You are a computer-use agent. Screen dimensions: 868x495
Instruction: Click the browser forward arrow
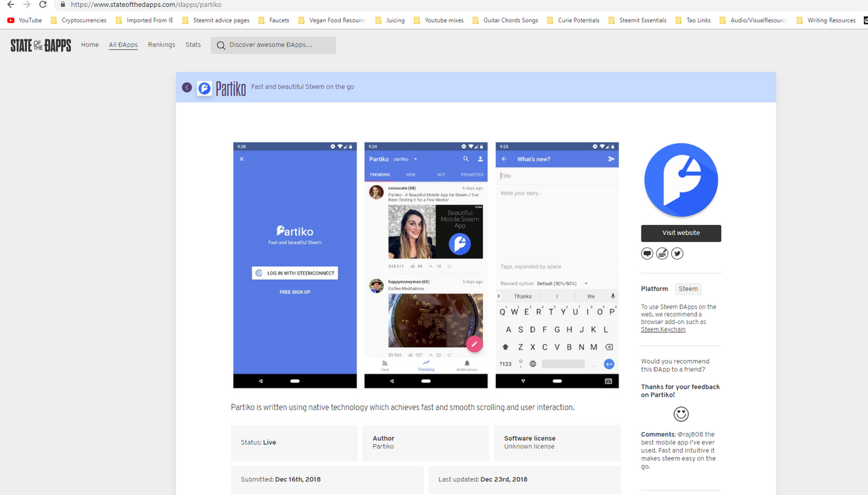(x=26, y=4)
